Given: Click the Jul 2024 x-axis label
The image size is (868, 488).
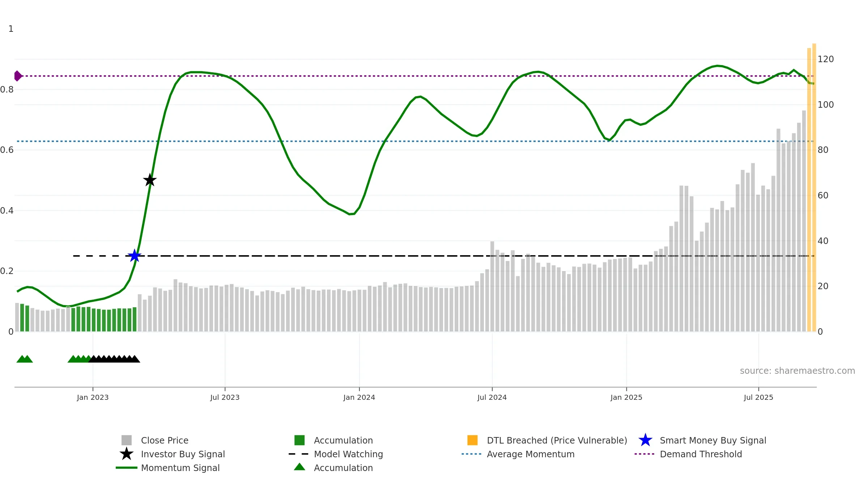Looking at the screenshot, I should pyautogui.click(x=492, y=397).
